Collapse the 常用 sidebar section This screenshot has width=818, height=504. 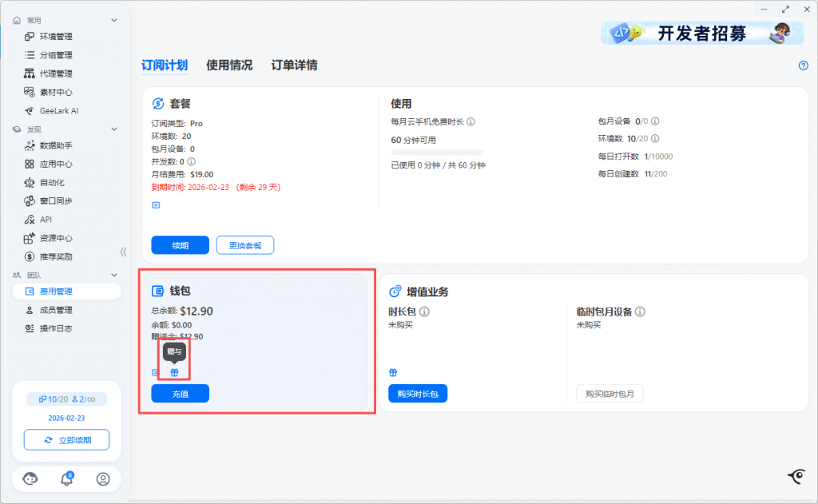pos(114,20)
